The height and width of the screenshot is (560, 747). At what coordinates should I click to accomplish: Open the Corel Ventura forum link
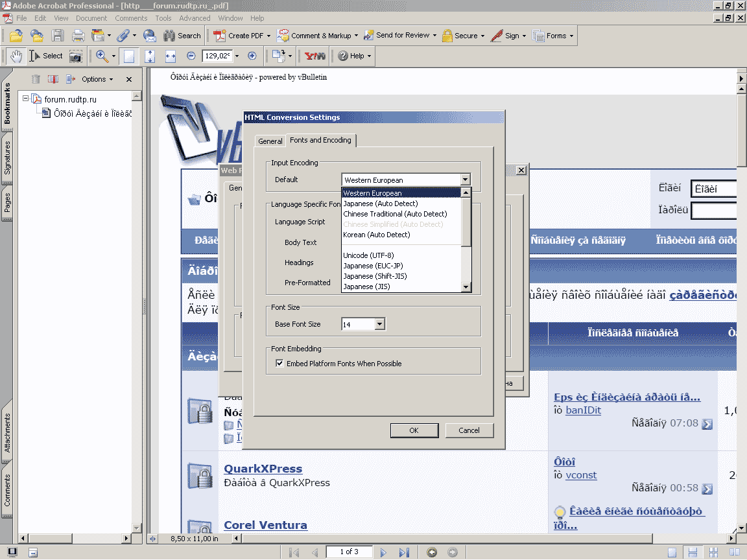pos(265,525)
